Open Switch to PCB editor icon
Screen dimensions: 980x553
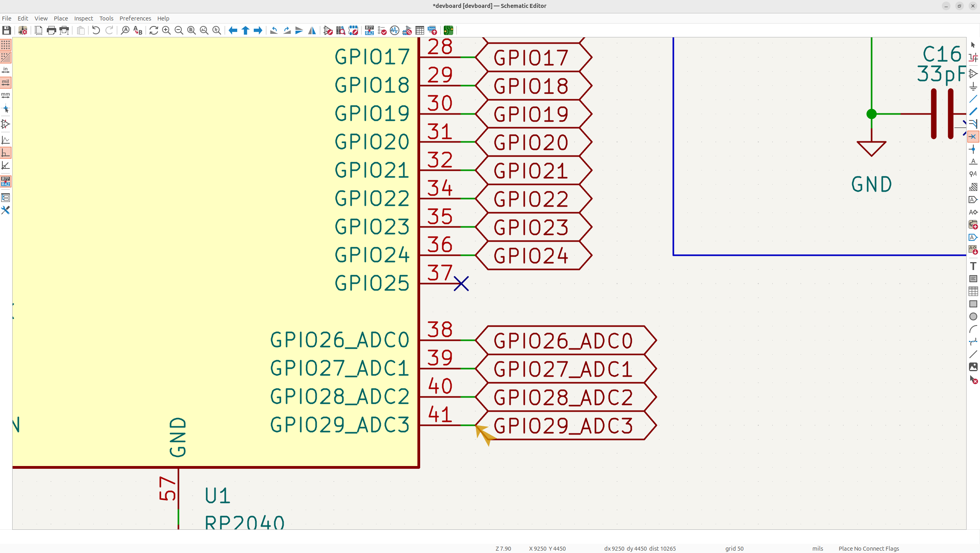(x=448, y=30)
